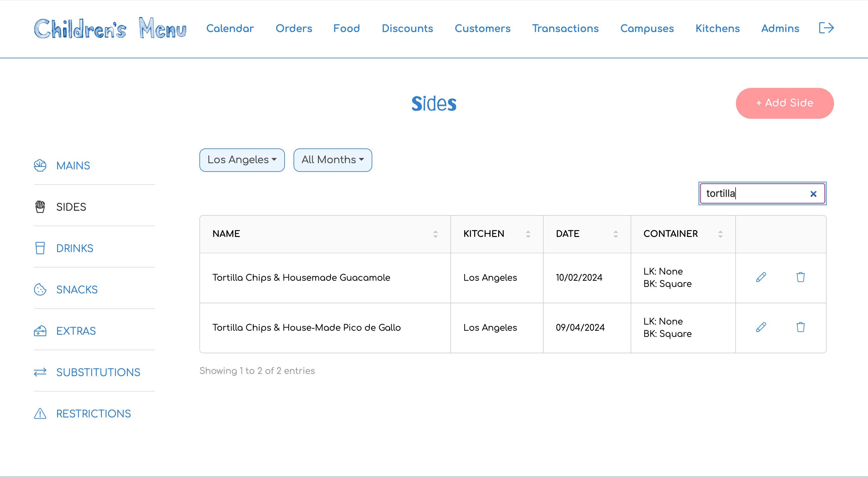Image resolution: width=868 pixels, height=477 pixels.
Task: Go to Campuses page
Action: click(647, 28)
